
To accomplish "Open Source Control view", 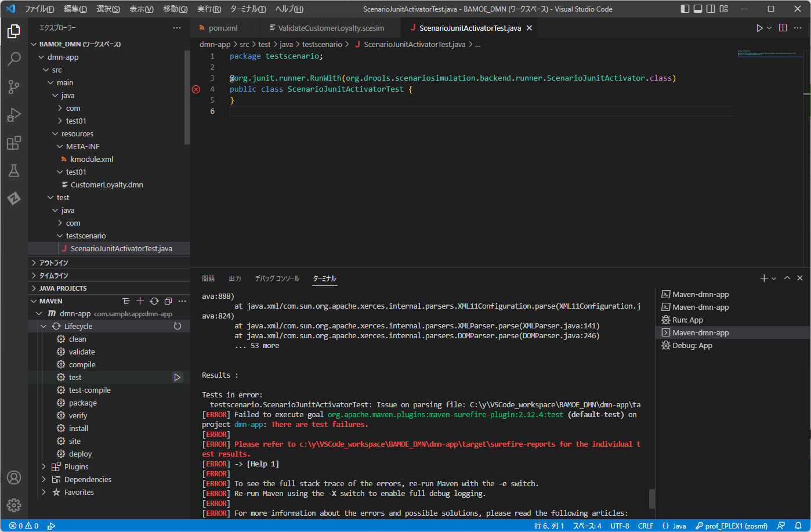I will pyautogui.click(x=14, y=86).
